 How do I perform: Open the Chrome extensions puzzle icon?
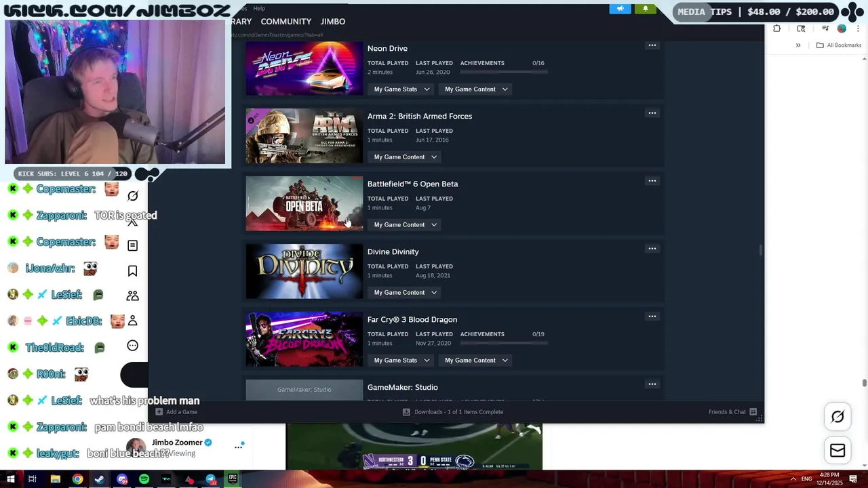coord(776,28)
